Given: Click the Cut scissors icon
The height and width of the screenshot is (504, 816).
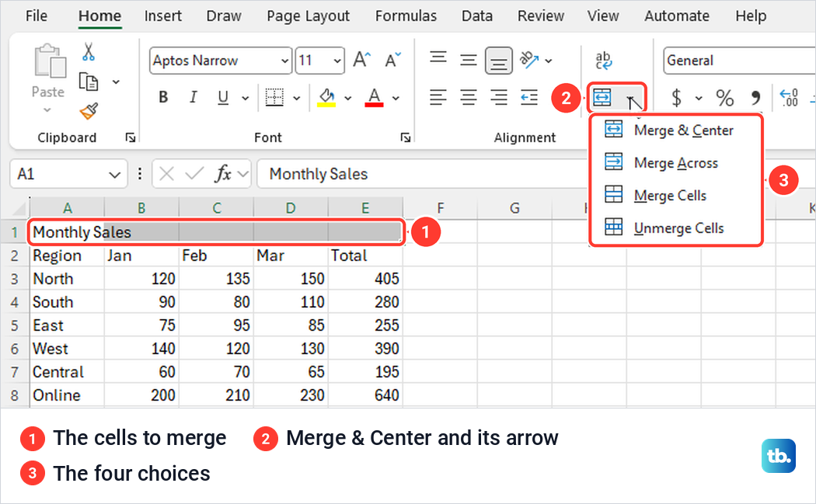Looking at the screenshot, I should tap(89, 52).
